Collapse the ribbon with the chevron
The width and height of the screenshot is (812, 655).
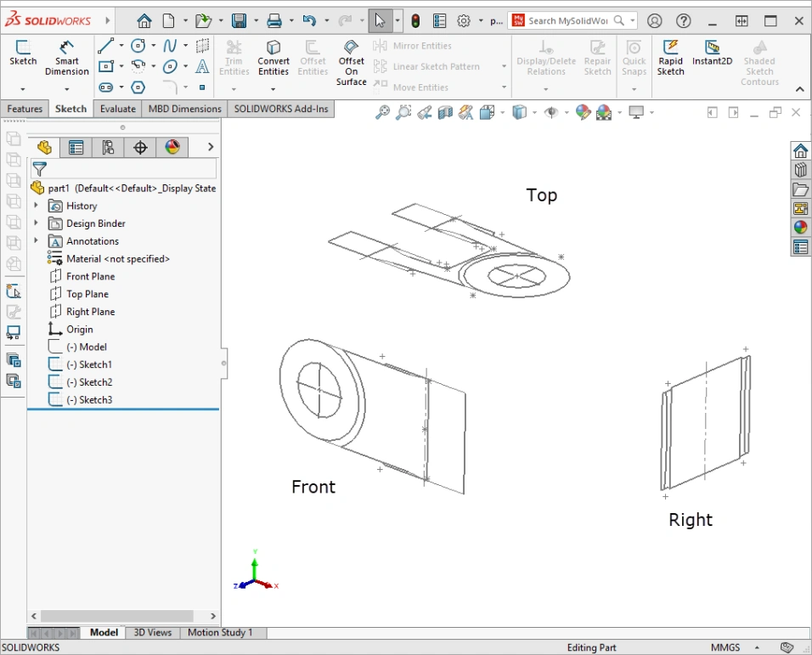[799, 89]
